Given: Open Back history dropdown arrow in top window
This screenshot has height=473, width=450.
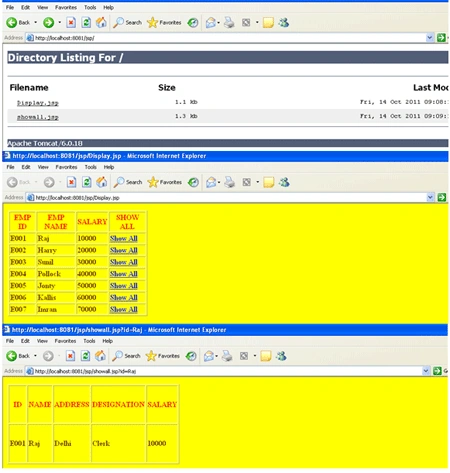Looking at the screenshot, I should [35, 23].
